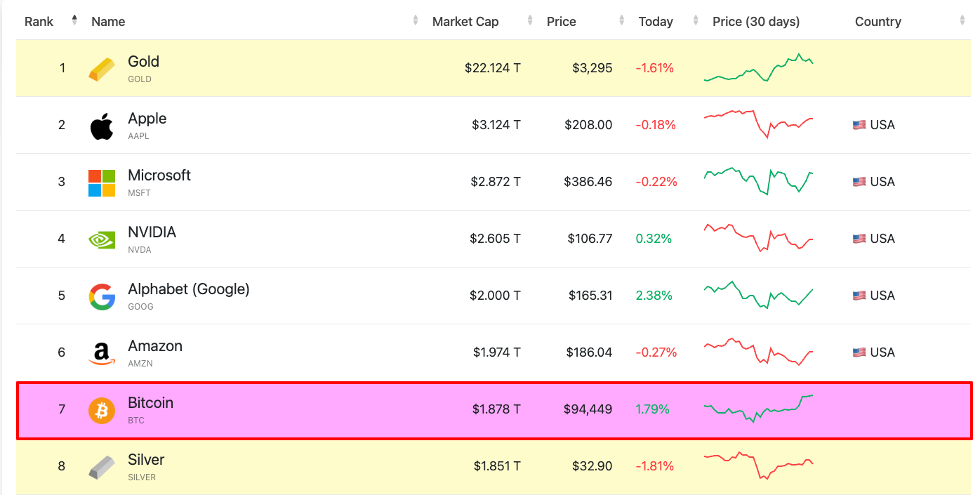Sort by Market Cap column arrows
Screen dimensions: 980x495
531,21
